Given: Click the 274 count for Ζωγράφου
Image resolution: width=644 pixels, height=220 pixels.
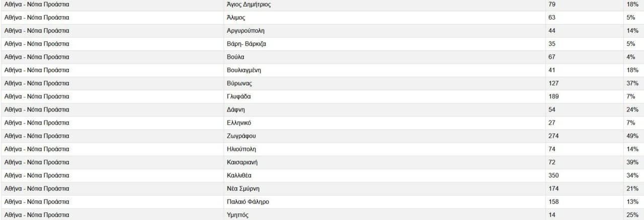Looking at the screenshot, I should point(553,136).
